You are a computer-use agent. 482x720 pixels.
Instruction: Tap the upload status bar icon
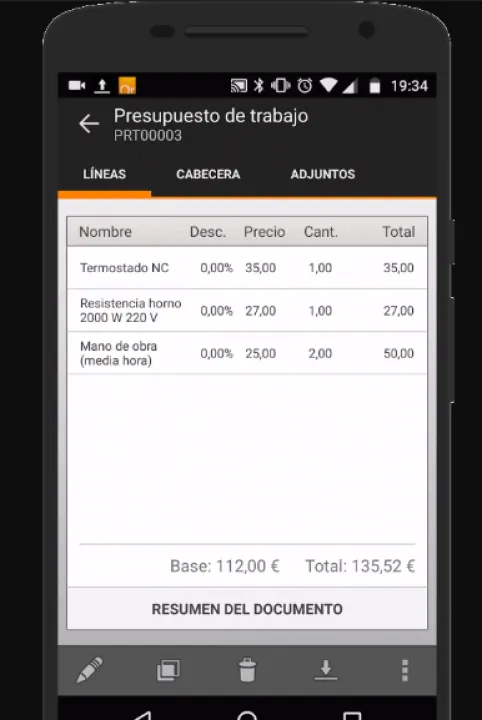pos(102,86)
